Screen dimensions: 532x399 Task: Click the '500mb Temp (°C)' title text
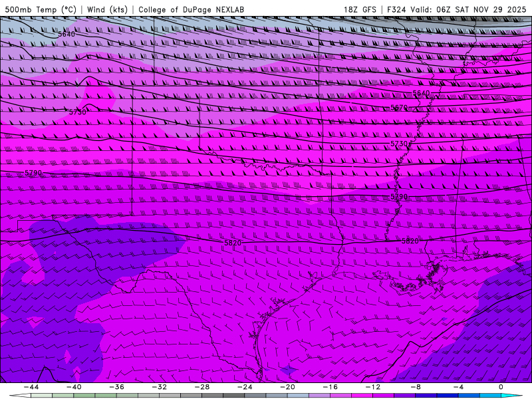tap(41, 9)
